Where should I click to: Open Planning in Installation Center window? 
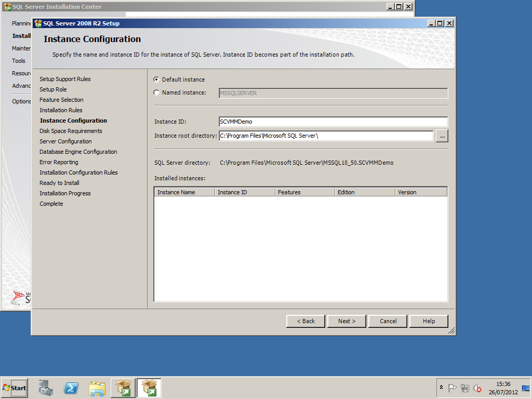(21, 23)
